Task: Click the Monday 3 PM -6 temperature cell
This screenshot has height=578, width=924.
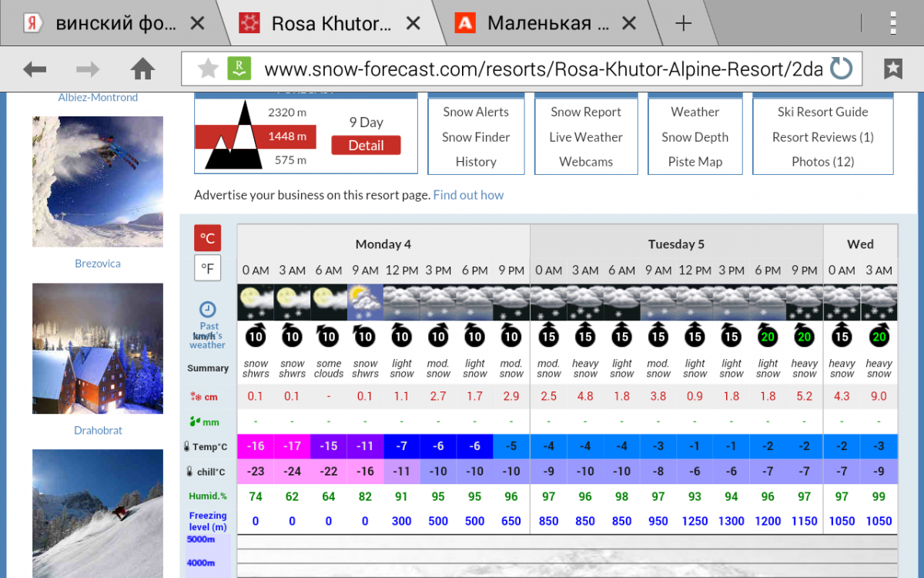Action: coord(438,447)
